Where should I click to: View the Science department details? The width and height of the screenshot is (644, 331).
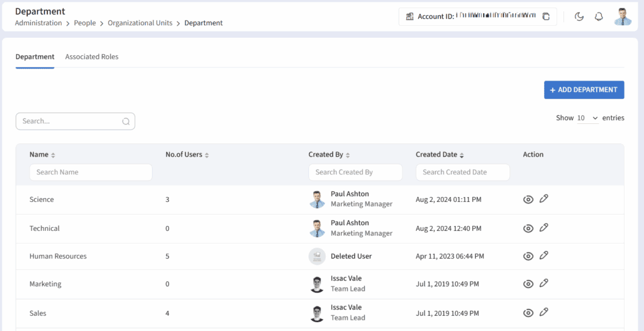coord(528,199)
